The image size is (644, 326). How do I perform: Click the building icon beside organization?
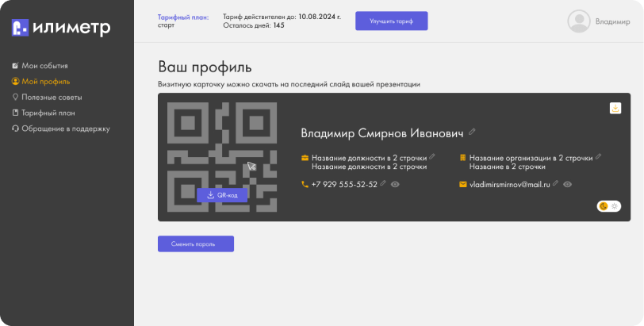462,158
